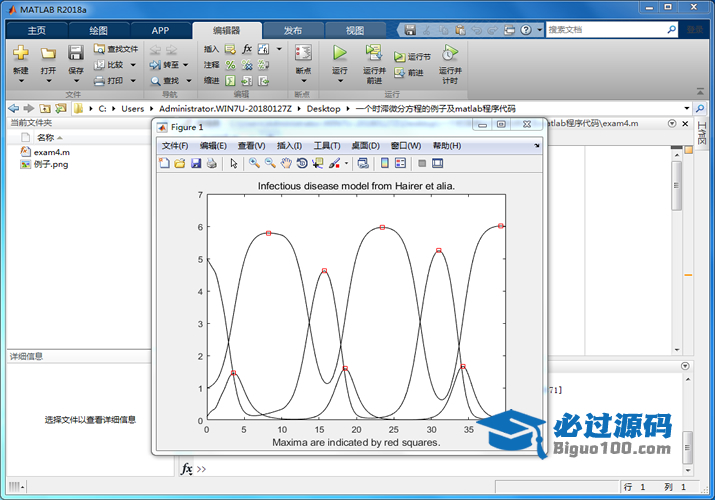Switch to the Plots (绘图) ribbon tab
This screenshot has width=715, height=500.
click(98, 31)
